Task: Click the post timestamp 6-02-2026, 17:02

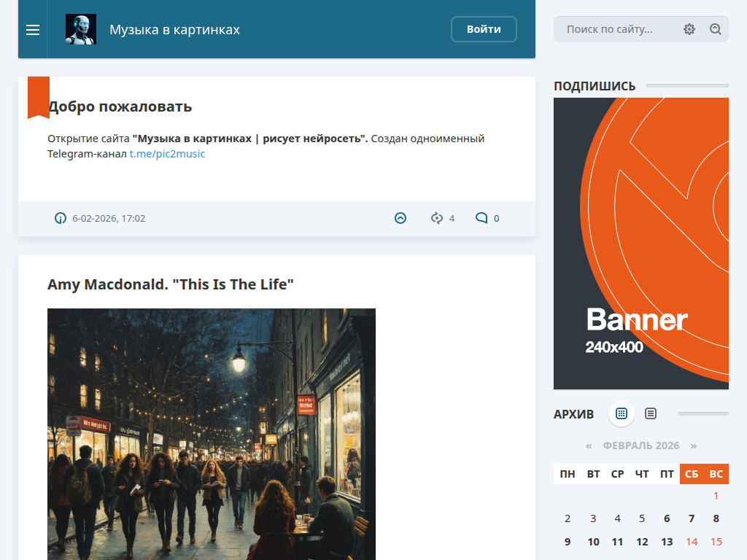Action: point(109,218)
